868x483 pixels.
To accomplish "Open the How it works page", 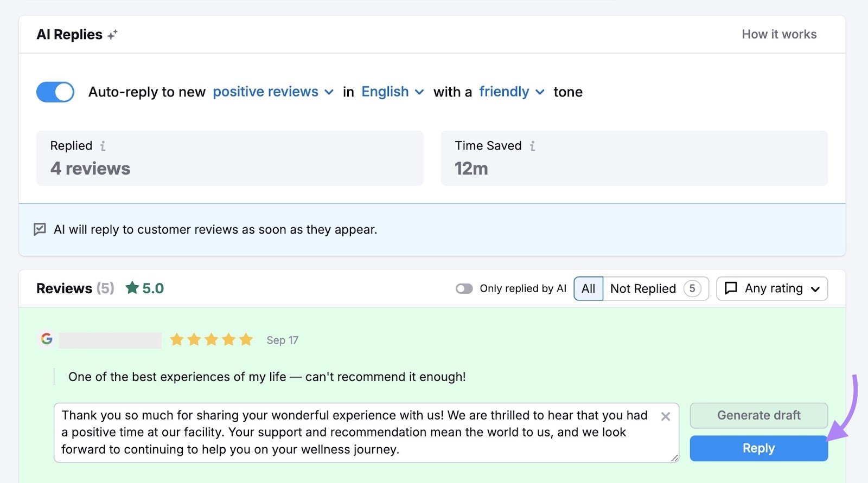I will pyautogui.click(x=779, y=34).
